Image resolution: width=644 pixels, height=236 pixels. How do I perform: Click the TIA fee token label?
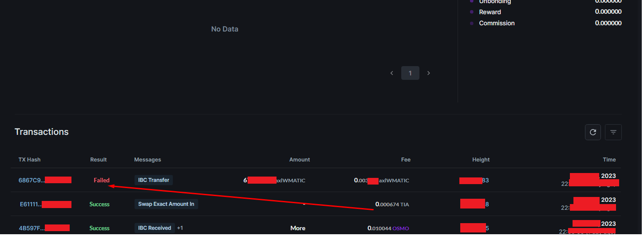tap(405, 205)
